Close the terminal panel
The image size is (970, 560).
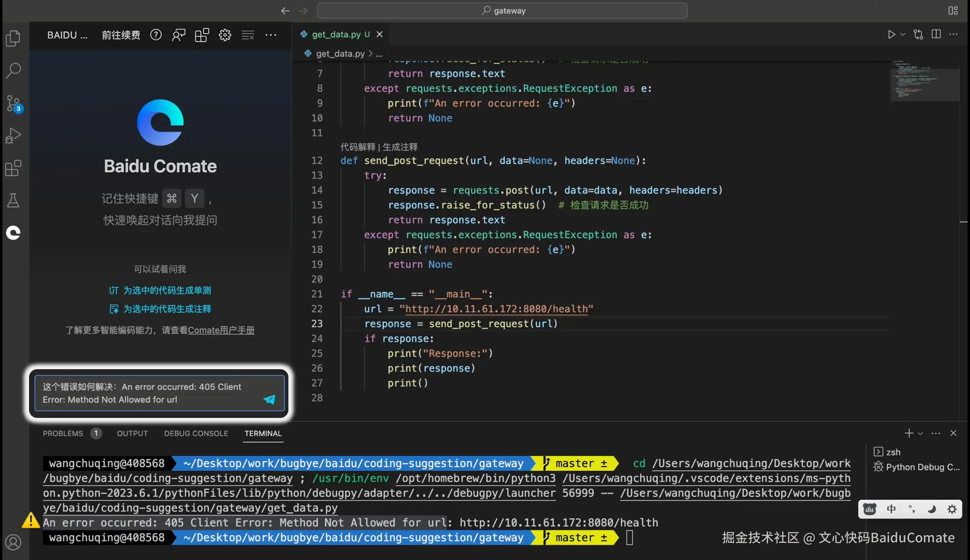coord(953,433)
